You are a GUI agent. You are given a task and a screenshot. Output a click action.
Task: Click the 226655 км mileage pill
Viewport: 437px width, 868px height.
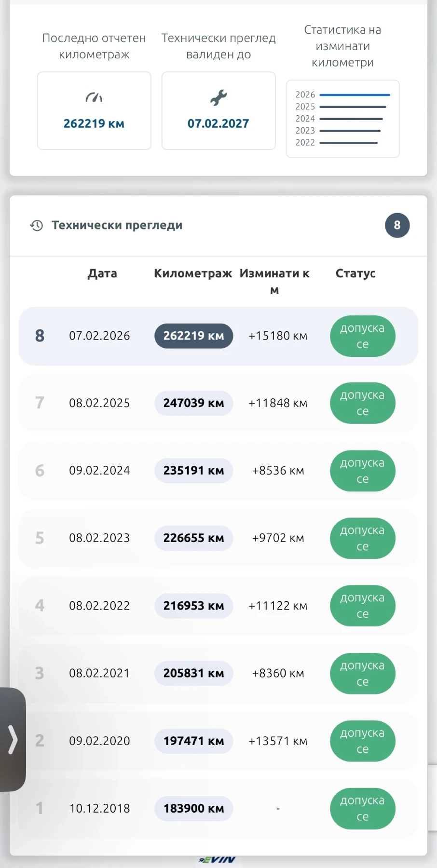(x=193, y=538)
